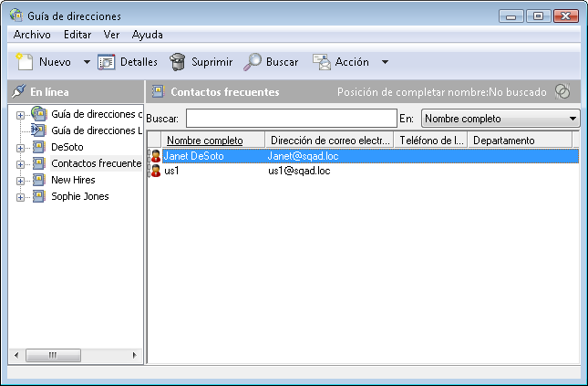Click the LDAP address book tree icon
The height and width of the screenshot is (386, 588).
point(38,130)
